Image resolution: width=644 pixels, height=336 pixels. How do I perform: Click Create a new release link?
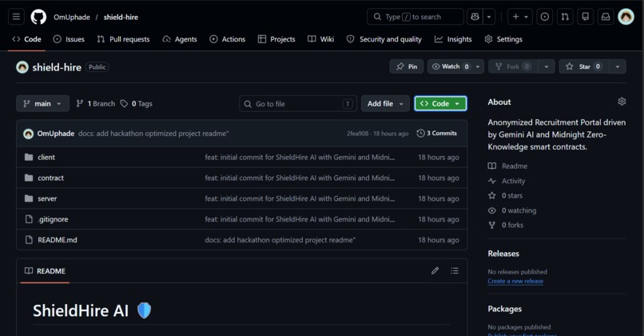pos(515,282)
